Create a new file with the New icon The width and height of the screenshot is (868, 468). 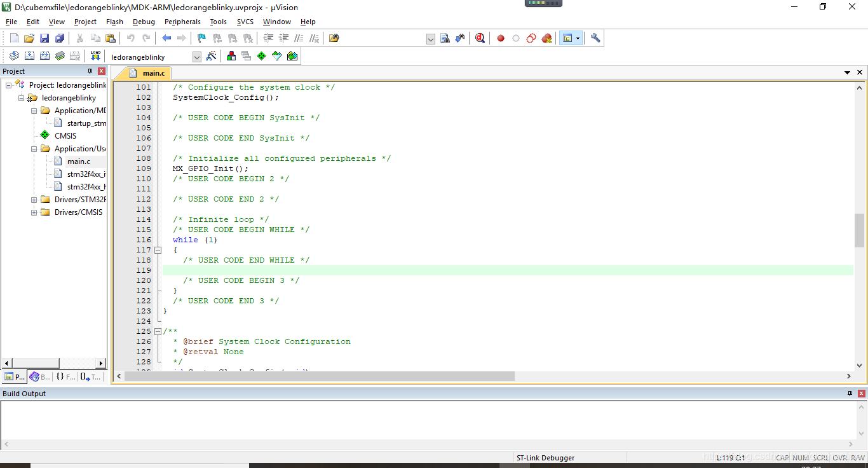coord(14,38)
